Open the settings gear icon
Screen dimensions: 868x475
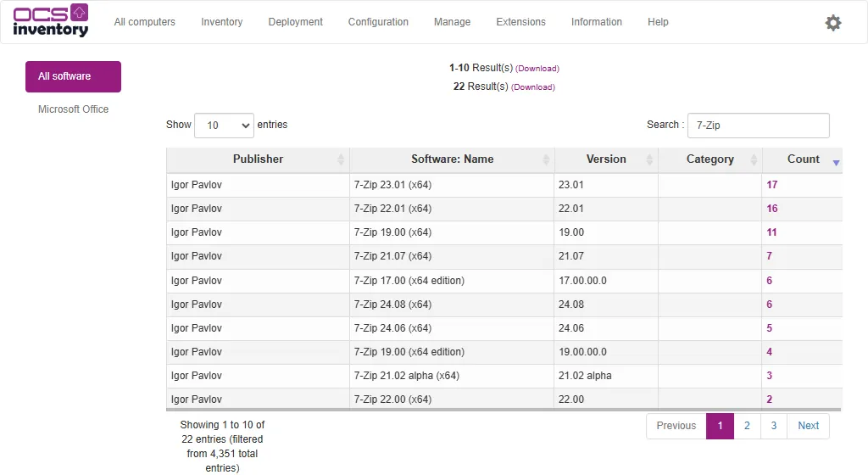click(833, 23)
